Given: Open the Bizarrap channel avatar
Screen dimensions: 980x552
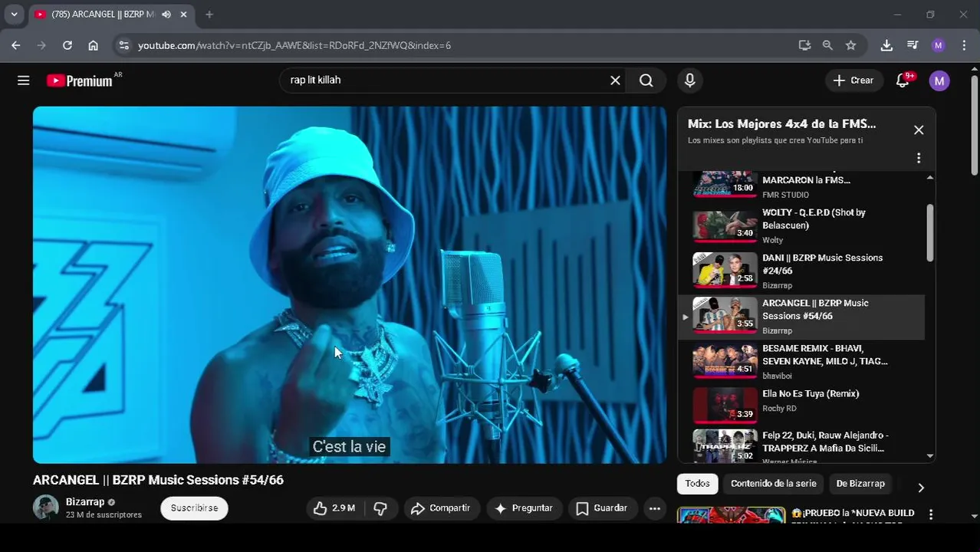Looking at the screenshot, I should [46, 508].
